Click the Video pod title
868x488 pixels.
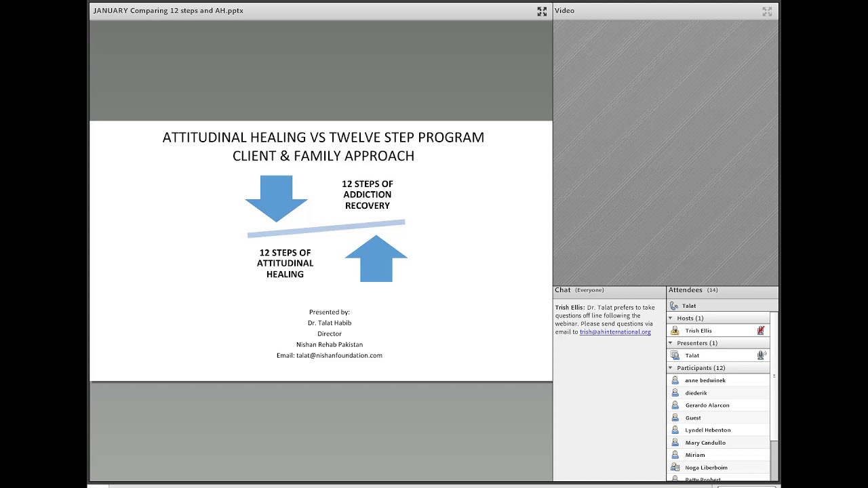point(564,11)
